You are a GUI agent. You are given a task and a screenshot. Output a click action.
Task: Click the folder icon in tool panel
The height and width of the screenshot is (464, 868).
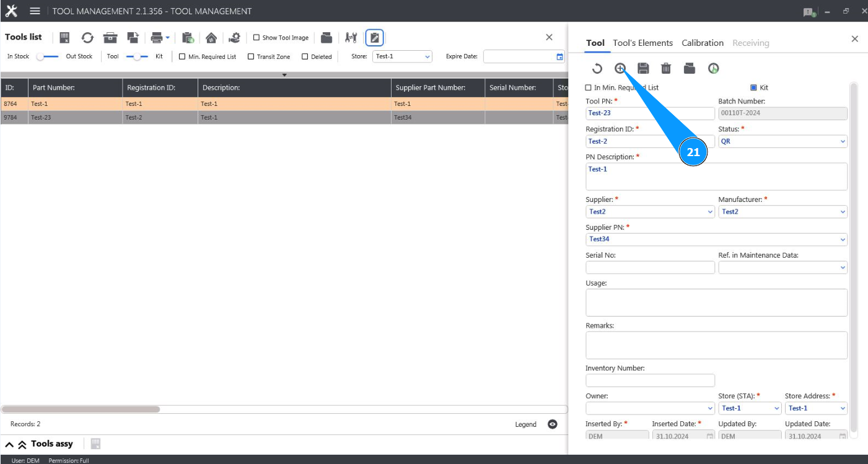coord(690,69)
